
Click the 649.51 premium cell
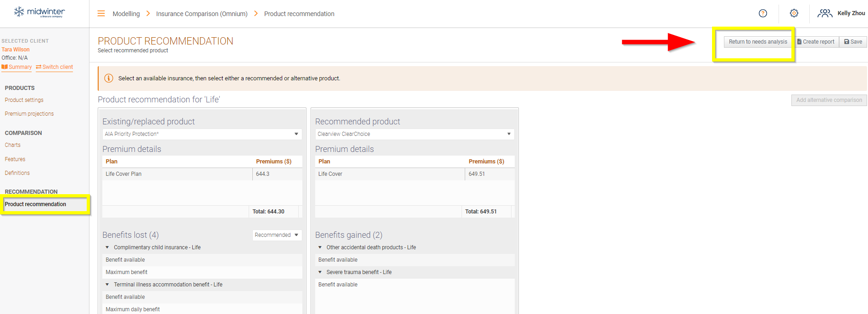tap(490, 174)
